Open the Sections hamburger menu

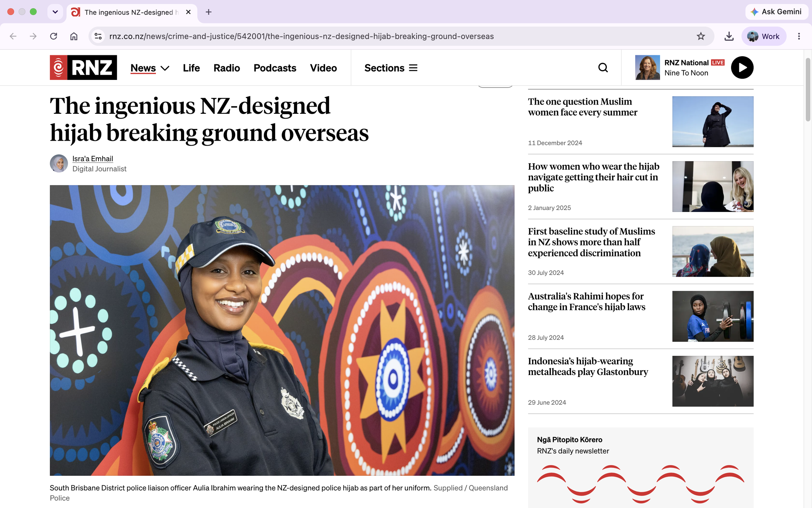coord(391,68)
